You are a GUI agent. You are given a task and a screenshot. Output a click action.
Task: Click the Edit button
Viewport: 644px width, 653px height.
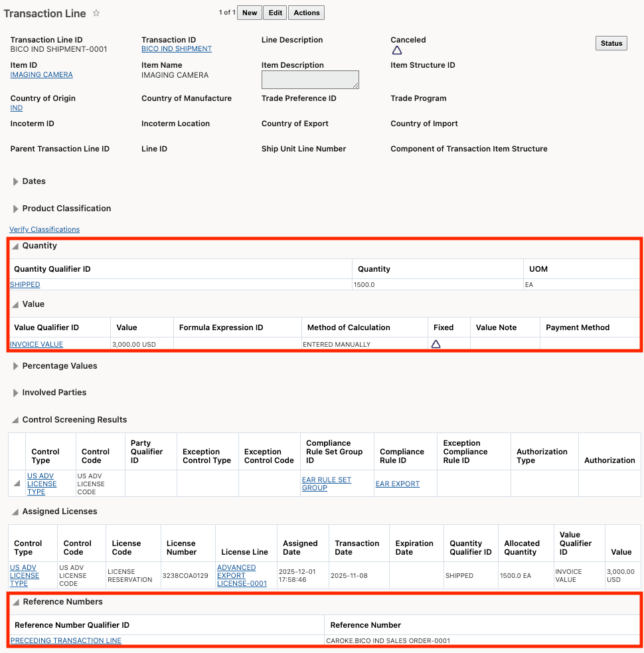(x=274, y=12)
